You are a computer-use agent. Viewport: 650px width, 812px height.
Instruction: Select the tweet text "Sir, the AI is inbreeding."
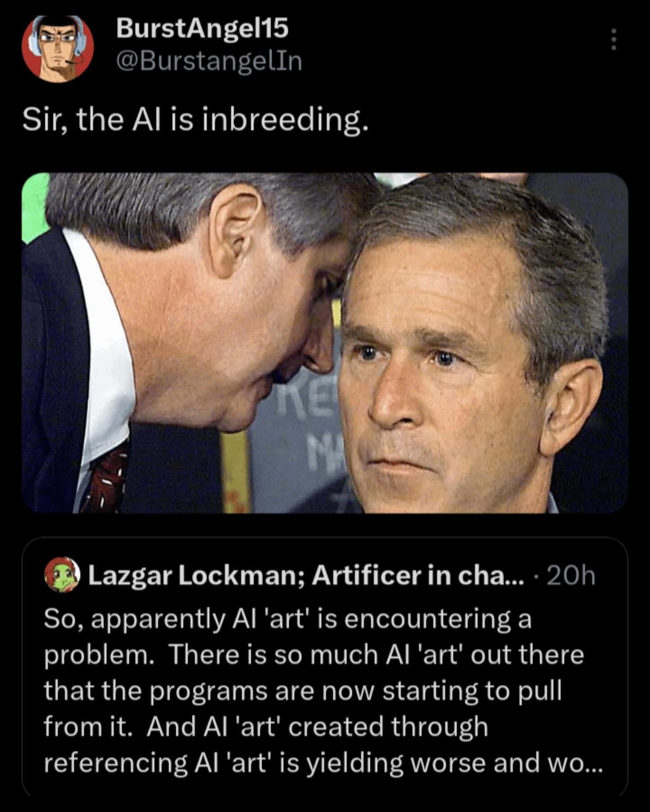point(195,120)
